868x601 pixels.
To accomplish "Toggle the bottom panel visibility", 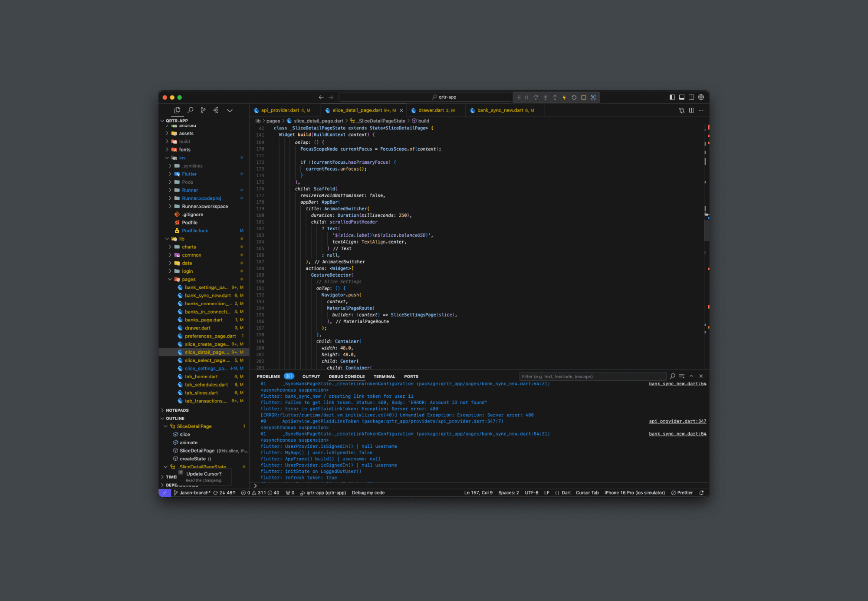I will 682,97.
